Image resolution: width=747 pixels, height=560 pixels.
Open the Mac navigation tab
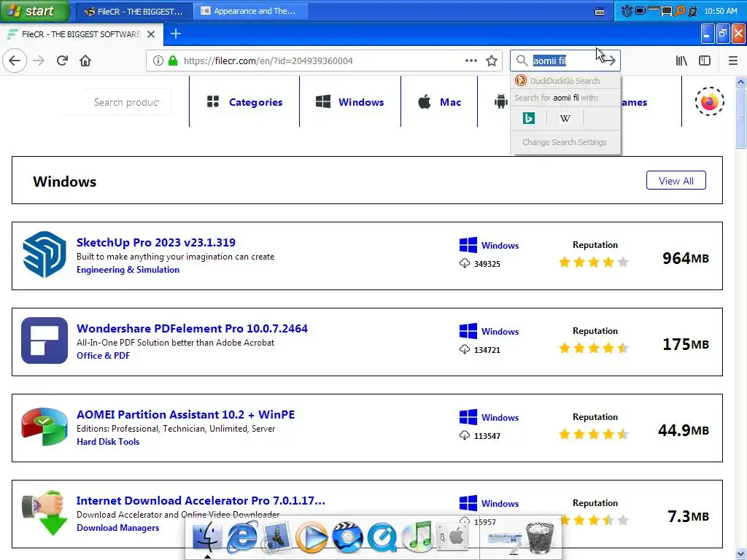click(439, 102)
